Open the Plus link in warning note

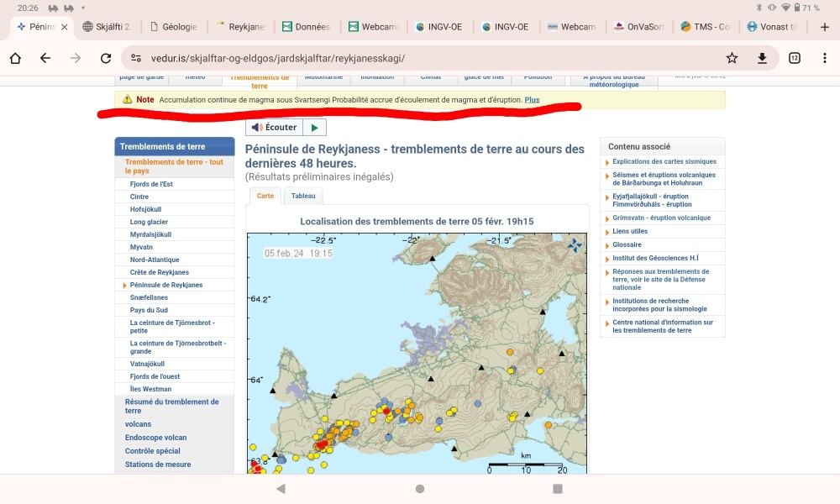tap(532, 100)
